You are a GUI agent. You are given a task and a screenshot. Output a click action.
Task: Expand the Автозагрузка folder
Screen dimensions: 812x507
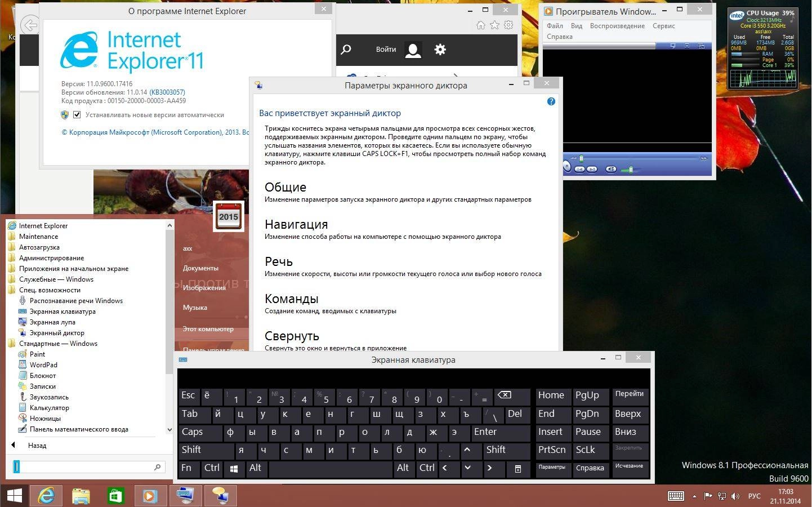34,247
